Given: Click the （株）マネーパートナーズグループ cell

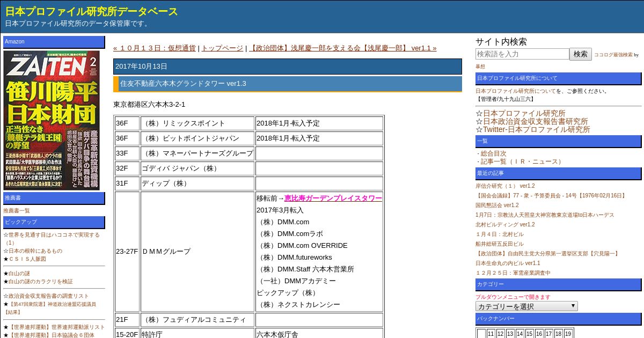Looking at the screenshot, I should click(x=197, y=153).
